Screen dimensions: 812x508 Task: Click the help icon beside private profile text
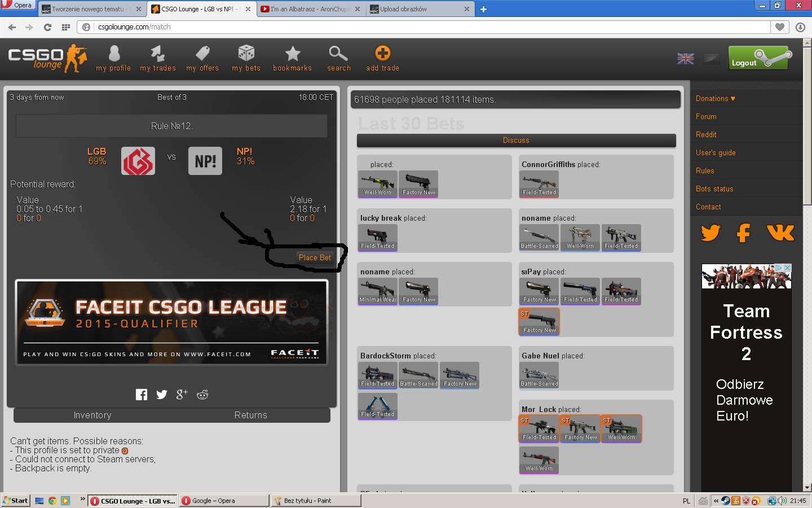(x=125, y=451)
